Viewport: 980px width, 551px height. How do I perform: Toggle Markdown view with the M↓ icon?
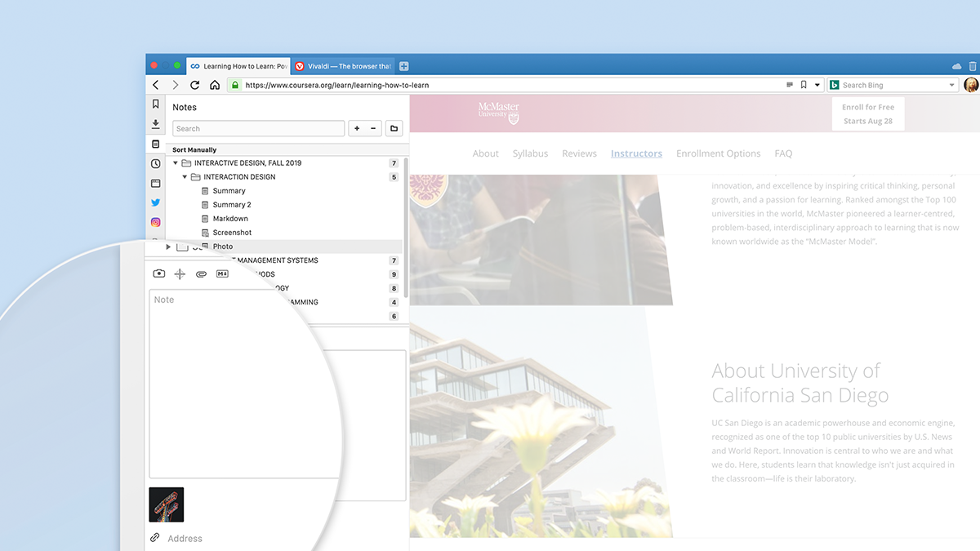click(222, 274)
